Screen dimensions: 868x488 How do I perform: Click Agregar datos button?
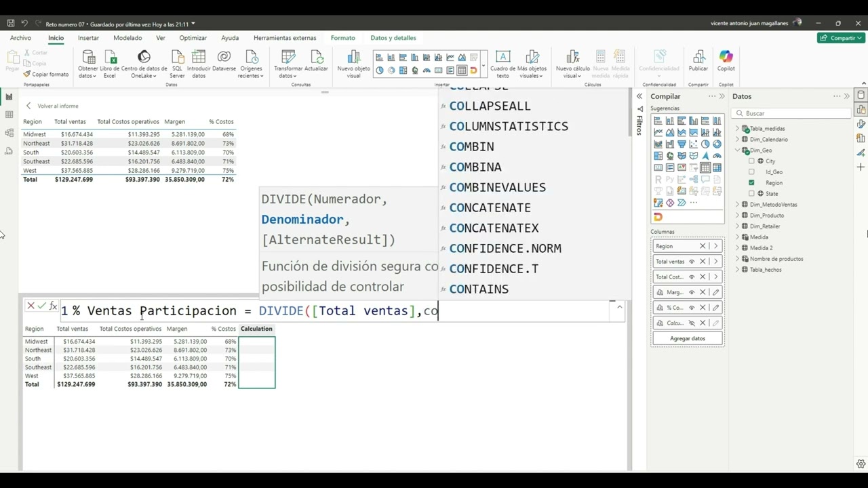coord(688,338)
